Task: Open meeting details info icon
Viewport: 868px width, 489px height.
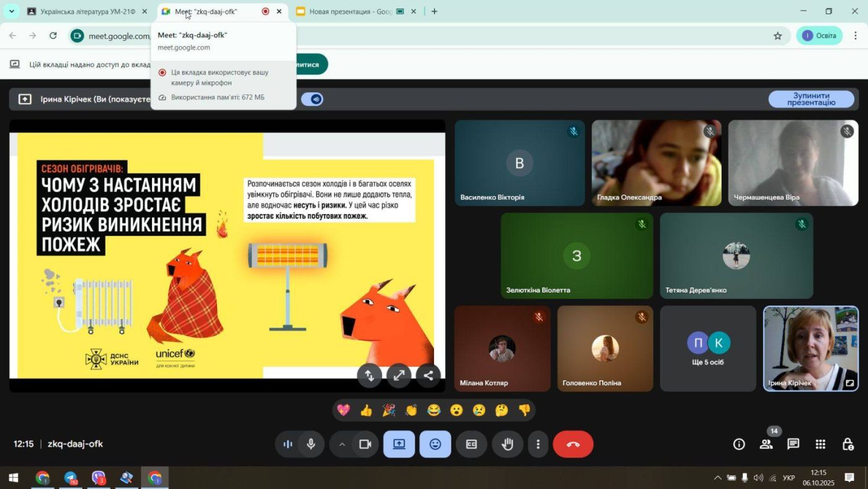Action: 739,444
